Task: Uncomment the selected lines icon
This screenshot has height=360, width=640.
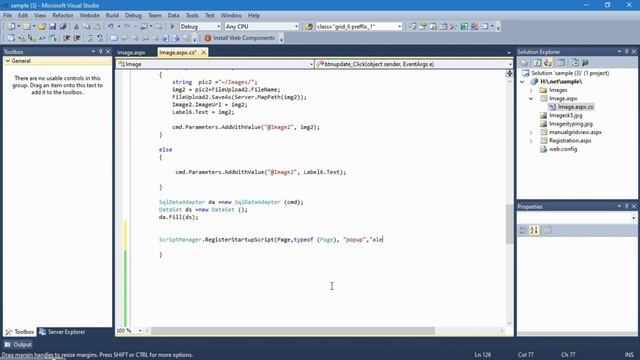Action: point(100,38)
